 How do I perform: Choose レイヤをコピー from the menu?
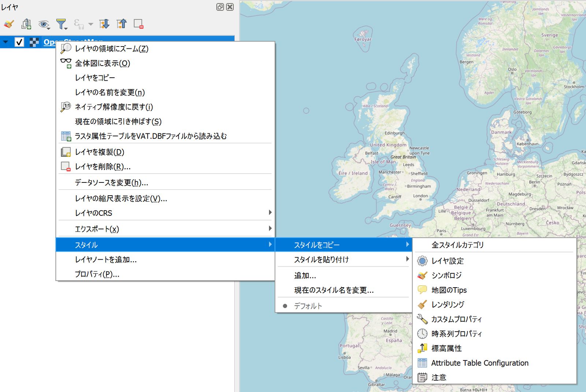click(x=165, y=78)
